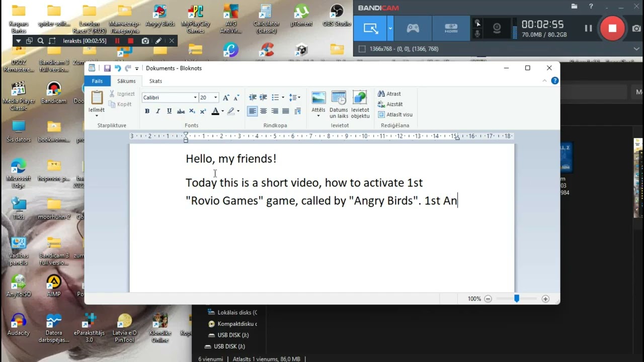Open the Calibri font family dropdown
Image resolution: width=644 pixels, height=362 pixels.
(195, 98)
